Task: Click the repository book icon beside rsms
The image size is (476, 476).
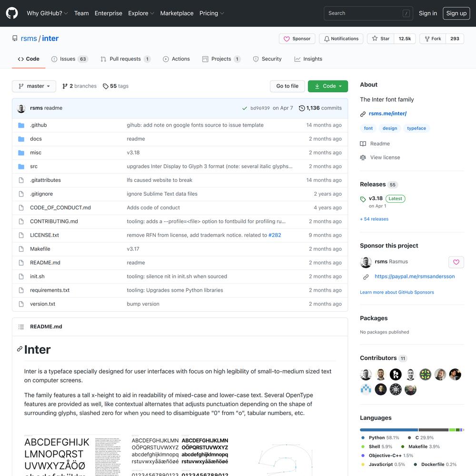Action: click(x=15, y=38)
